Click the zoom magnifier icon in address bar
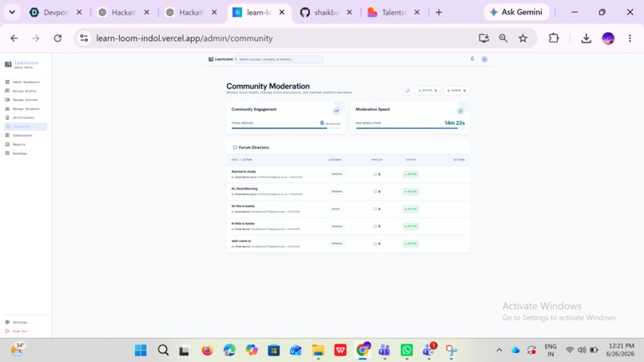 point(503,38)
